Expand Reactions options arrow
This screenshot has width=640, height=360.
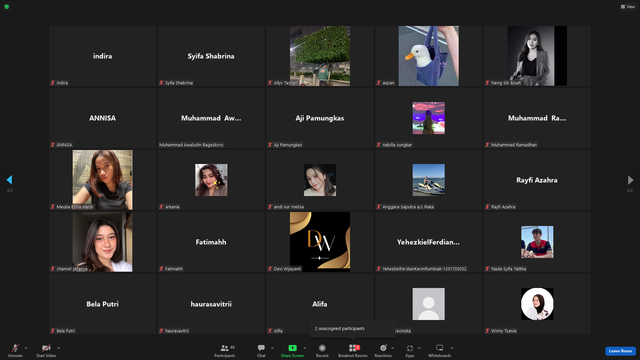click(x=393, y=348)
